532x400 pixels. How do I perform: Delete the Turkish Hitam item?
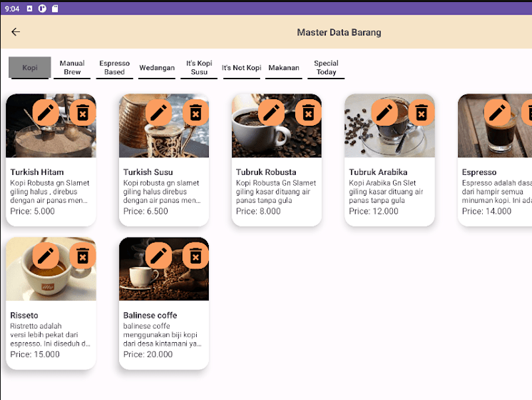click(x=82, y=112)
